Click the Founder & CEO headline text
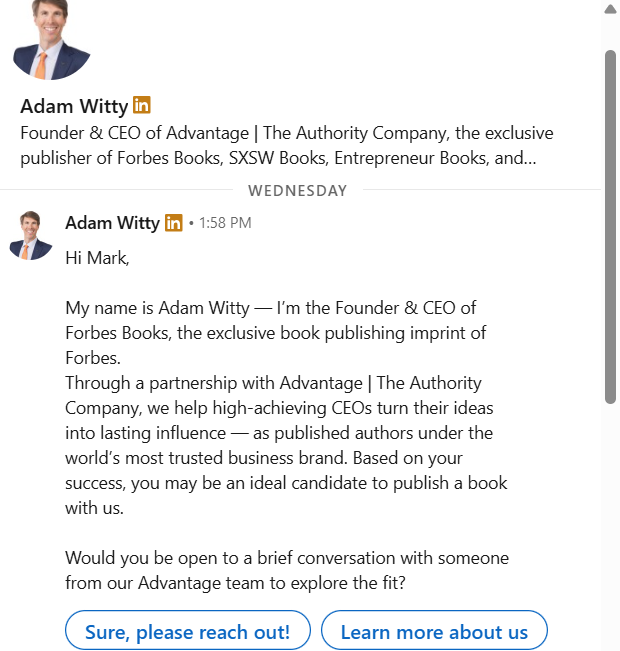Screen dimensions: 620x651 pos(286,133)
